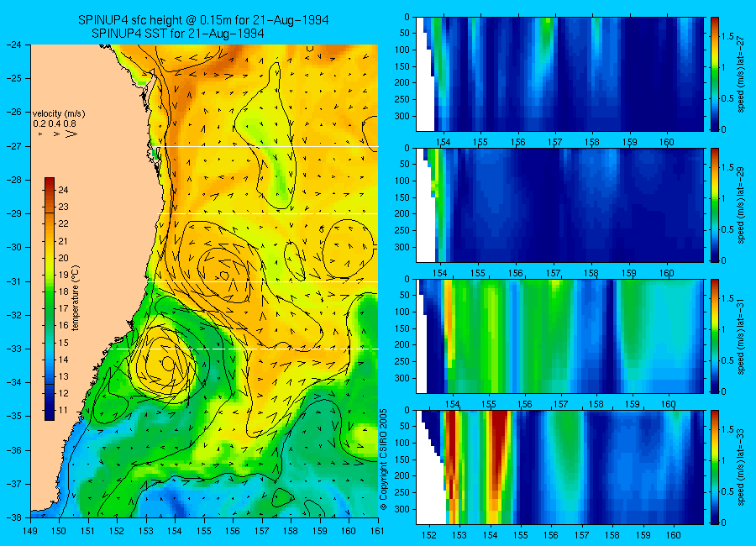Click the 157 longitude tick under lat=-27 panel
Viewport: 756px width, 546px height.
tap(555, 142)
